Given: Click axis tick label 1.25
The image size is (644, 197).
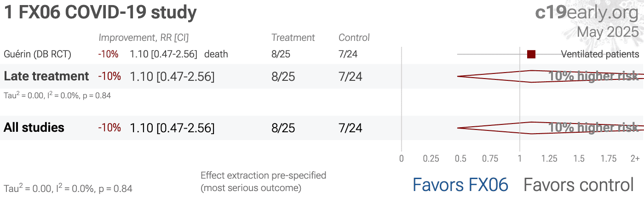Looking at the screenshot, I should [549, 159].
